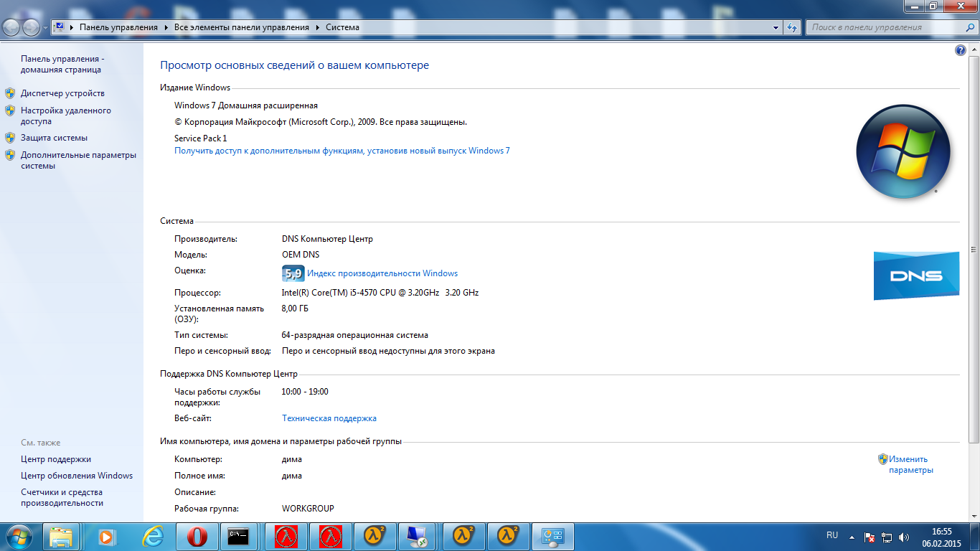This screenshot has width=980, height=551.
Task: Expand the root arrow before 'Панель управления' breadcrumb
Action: pyautogui.click(x=72, y=27)
